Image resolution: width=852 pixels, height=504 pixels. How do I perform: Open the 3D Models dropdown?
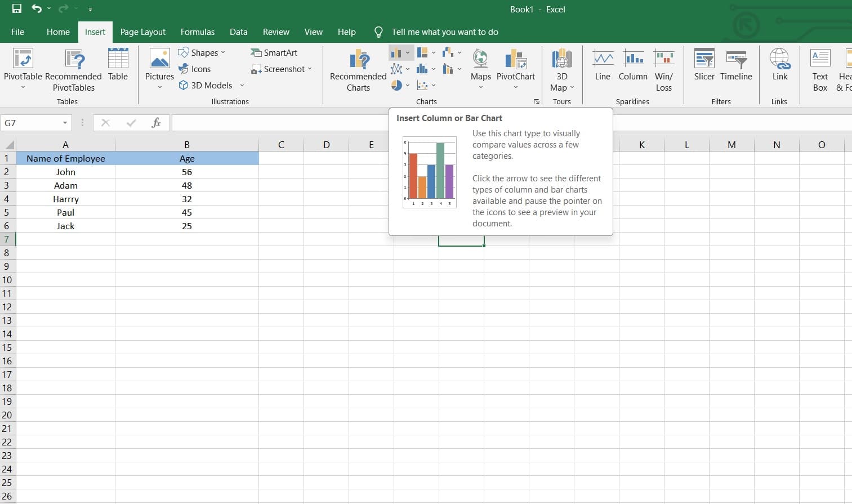(x=242, y=85)
